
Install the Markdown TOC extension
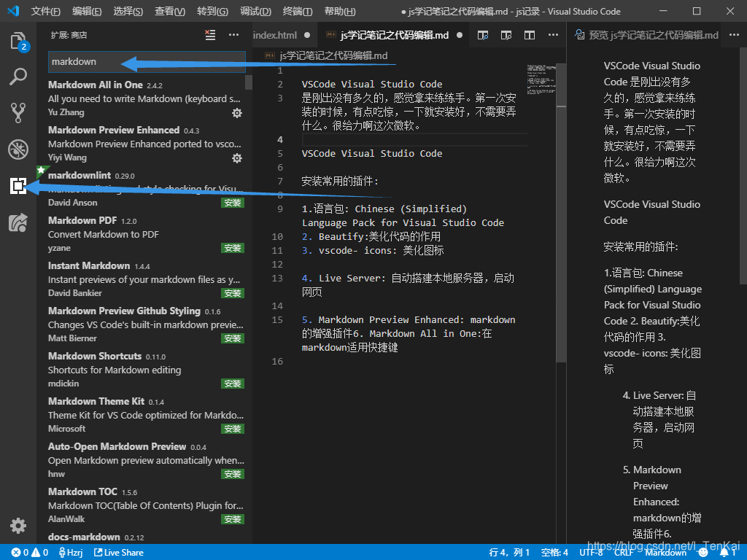pos(233,519)
